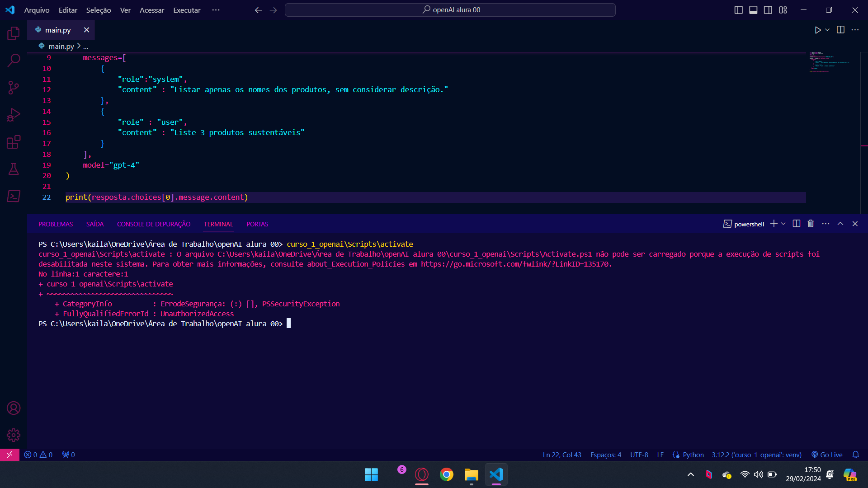868x488 pixels.
Task: Open the Editar menu
Action: pos(68,10)
